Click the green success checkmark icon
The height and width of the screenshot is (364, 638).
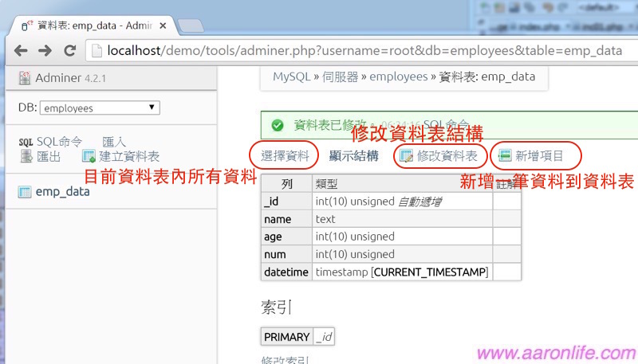coord(278,125)
